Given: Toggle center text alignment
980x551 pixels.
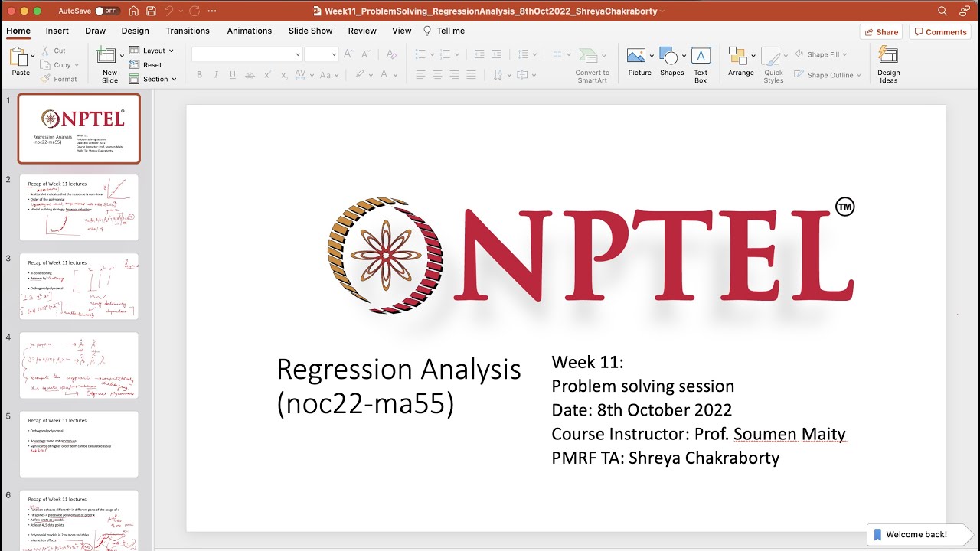Looking at the screenshot, I should point(437,75).
